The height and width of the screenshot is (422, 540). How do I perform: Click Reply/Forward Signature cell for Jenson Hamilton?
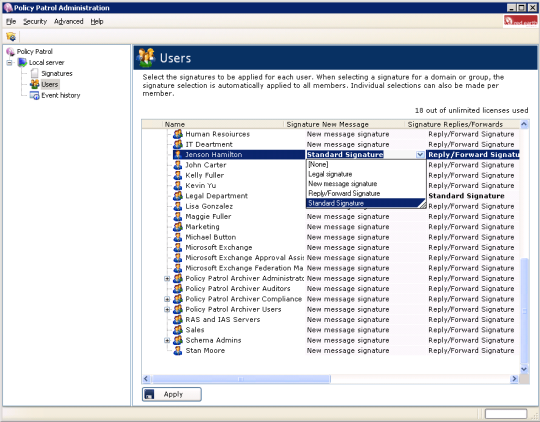[x=473, y=155]
